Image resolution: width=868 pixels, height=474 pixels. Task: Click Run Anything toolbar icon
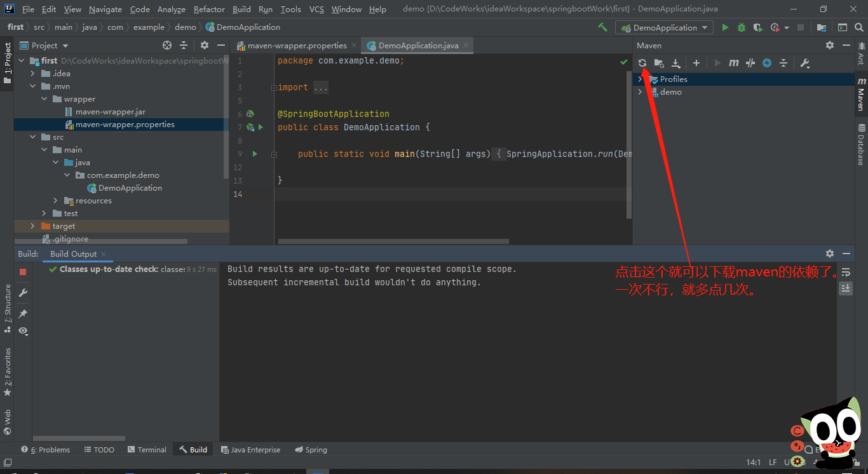[843, 27]
